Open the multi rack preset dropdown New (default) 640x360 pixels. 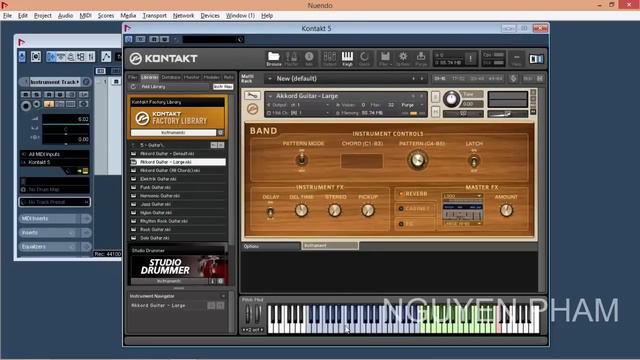point(345,78)
